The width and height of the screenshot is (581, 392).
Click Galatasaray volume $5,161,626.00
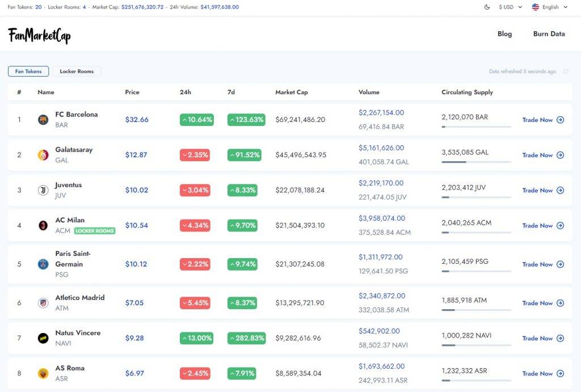coord(381,148)
